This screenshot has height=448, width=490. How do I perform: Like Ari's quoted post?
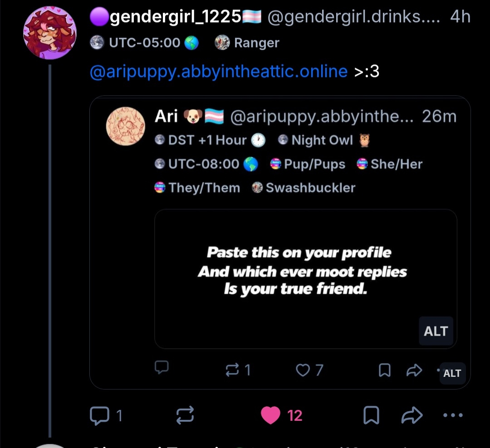tap(303, 370)
